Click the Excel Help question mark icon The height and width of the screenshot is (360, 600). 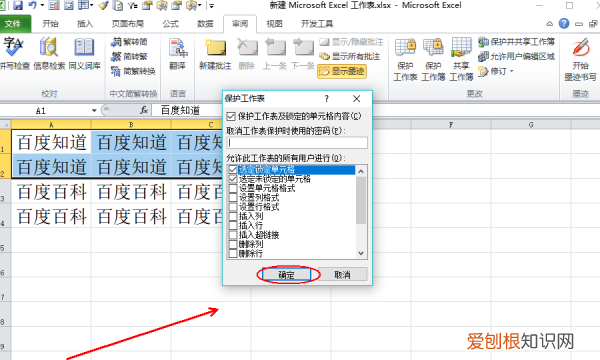pyautogui.click(x=564, y=24)
